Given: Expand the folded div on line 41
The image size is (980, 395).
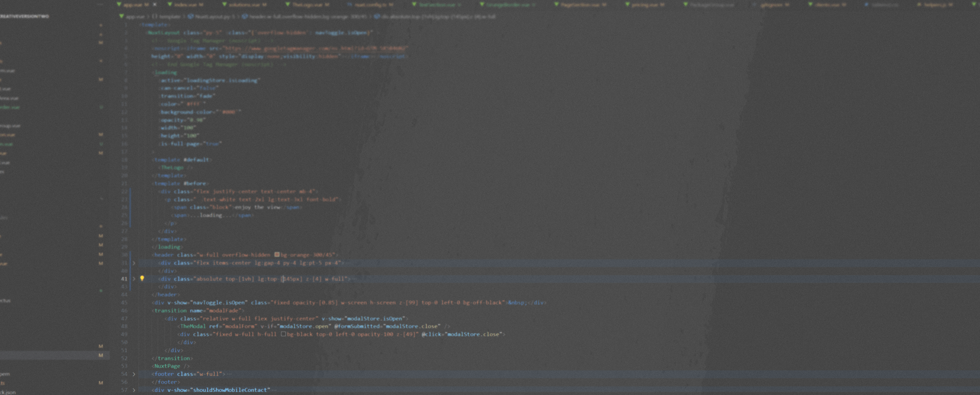Looking at the screenshot, I should (x=134, y=279).
